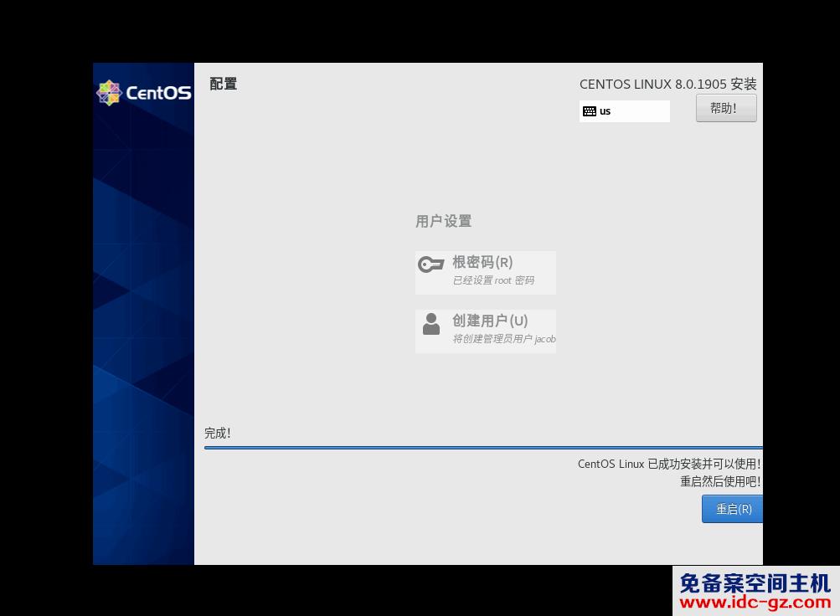Click the 将创建管理员用户 jacob text

click(504, 339)
